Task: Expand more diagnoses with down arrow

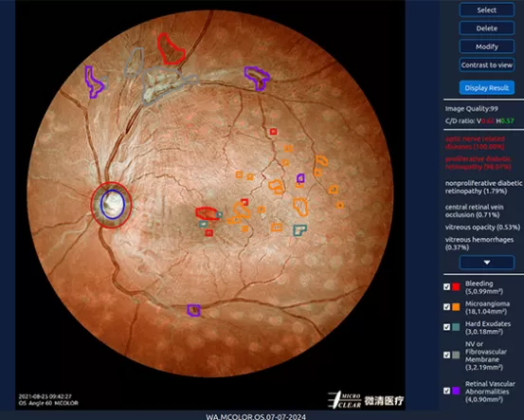Action: click(487, 263)
